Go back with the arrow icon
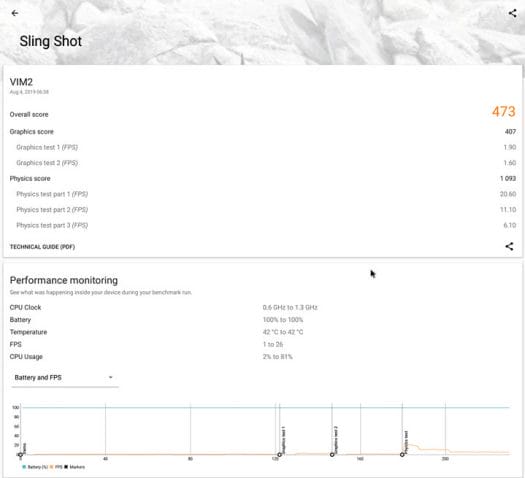The image size is (525, 478). point(15,13)
